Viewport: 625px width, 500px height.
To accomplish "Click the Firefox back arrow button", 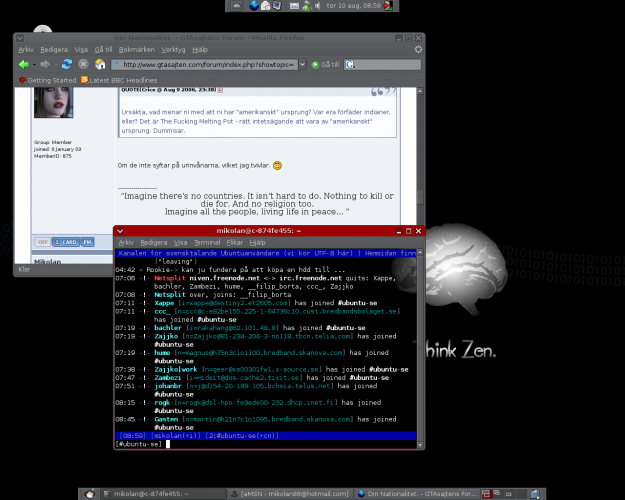I will pyautogui.click(x=23, y=64).
